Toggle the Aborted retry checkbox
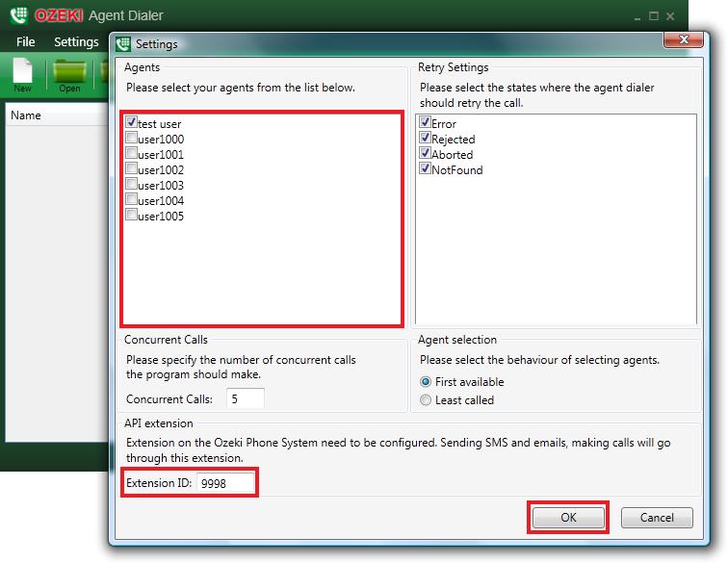 (x=425, y=154)
